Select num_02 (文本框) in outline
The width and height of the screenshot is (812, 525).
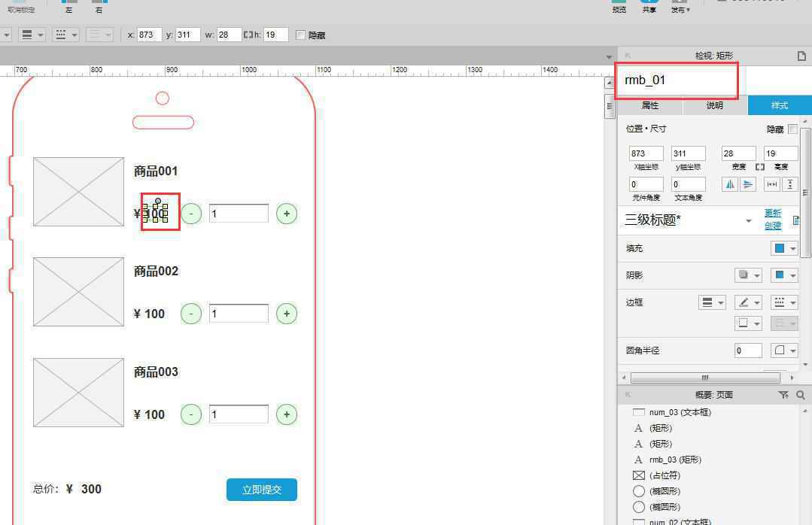pos(680,521)
